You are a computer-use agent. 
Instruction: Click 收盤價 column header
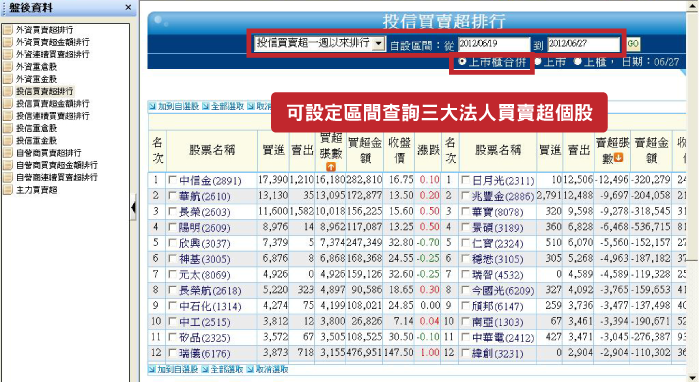point(400,150)
